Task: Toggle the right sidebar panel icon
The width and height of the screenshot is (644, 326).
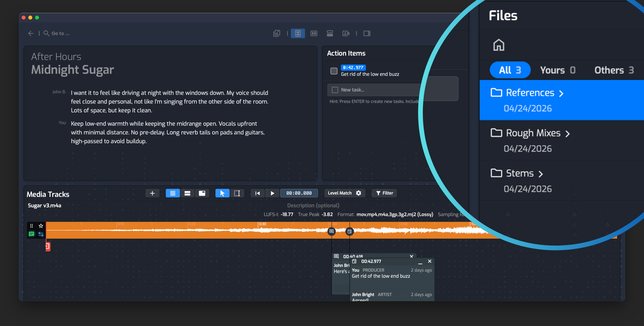Action: pos(367,33)
